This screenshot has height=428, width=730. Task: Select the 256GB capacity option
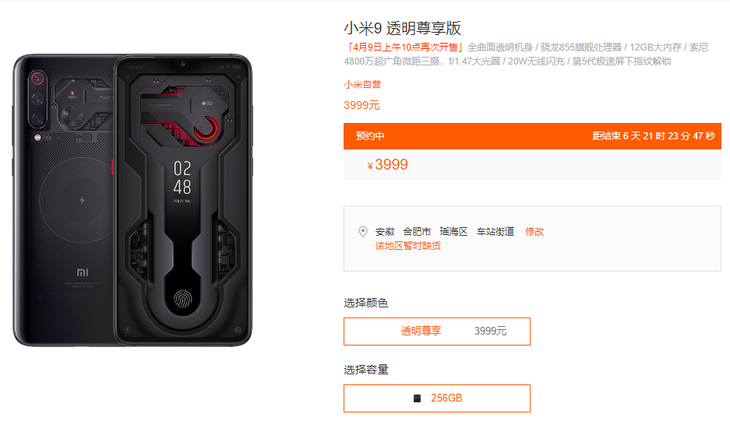tap(437, 398)
